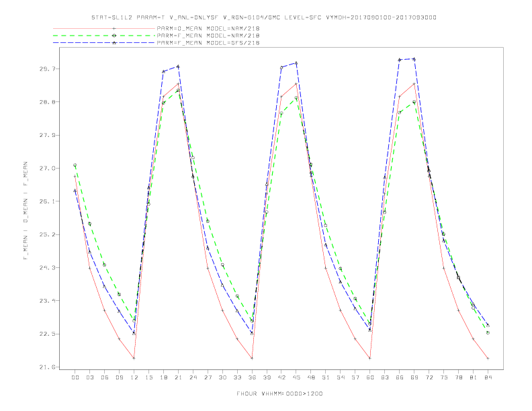Click the blue GFS peak marker at hour 45

[x=296, y=62]
